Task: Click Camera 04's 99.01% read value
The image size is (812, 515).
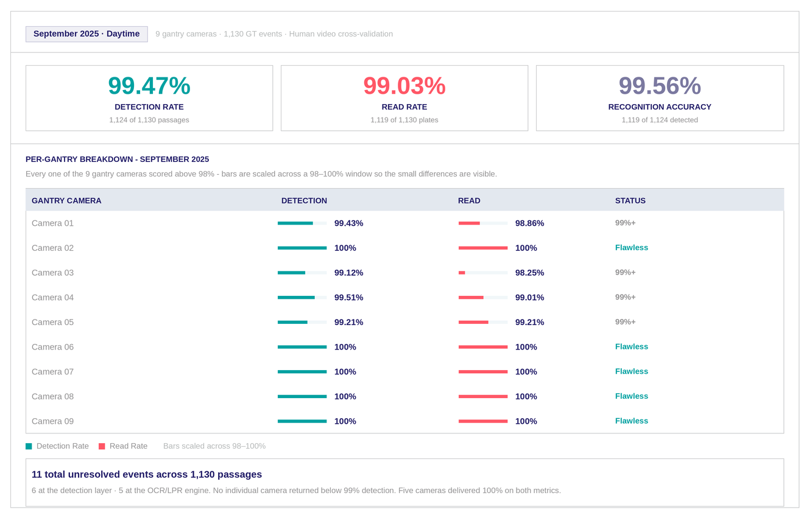Action: coord(529,298)
